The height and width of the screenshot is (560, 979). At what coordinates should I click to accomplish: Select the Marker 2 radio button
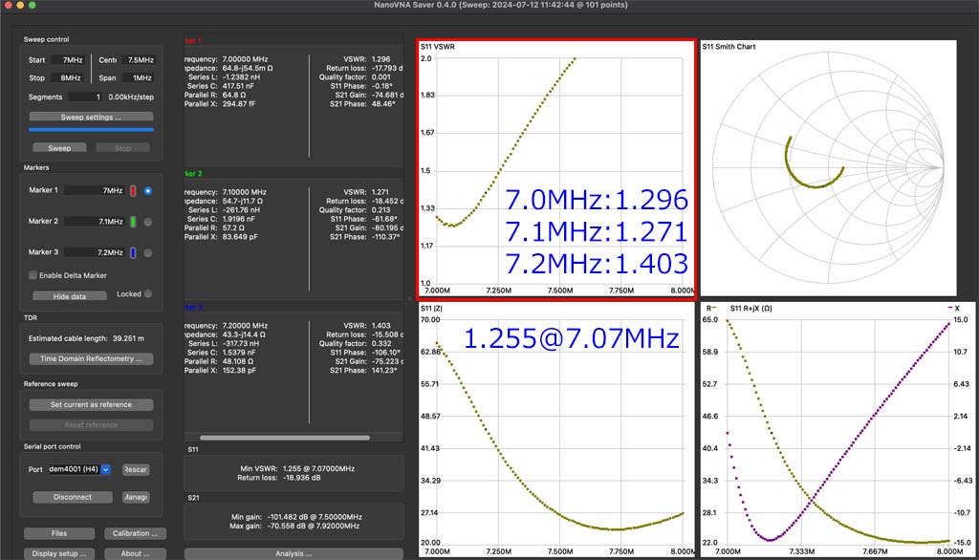point(148,222)
